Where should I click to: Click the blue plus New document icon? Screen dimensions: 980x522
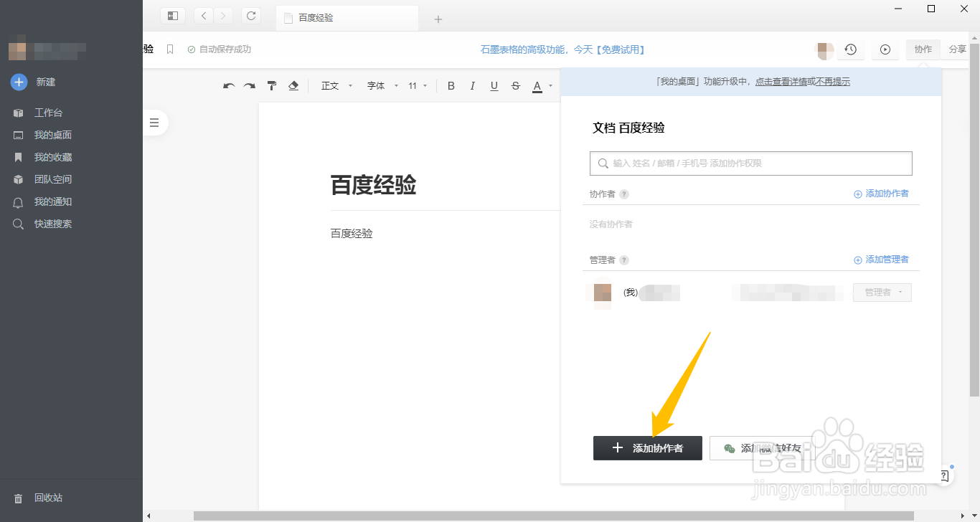[19, 82]
